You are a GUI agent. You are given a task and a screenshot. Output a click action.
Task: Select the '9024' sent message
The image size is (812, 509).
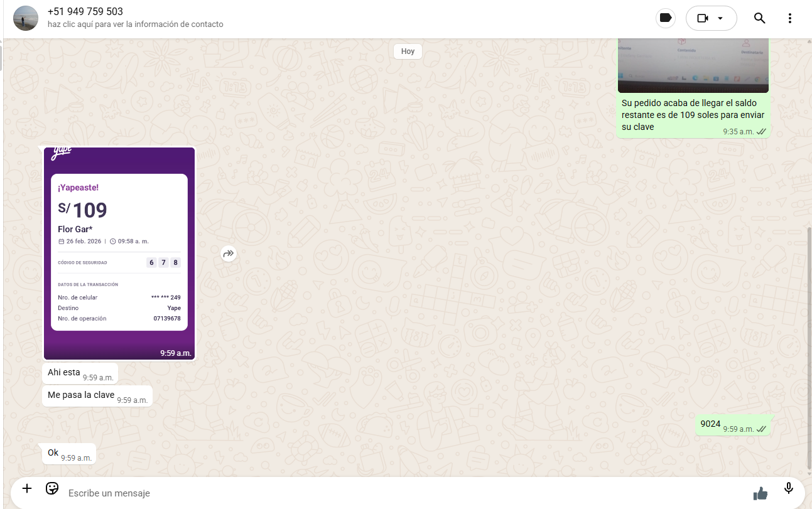(x=710, y=424)
